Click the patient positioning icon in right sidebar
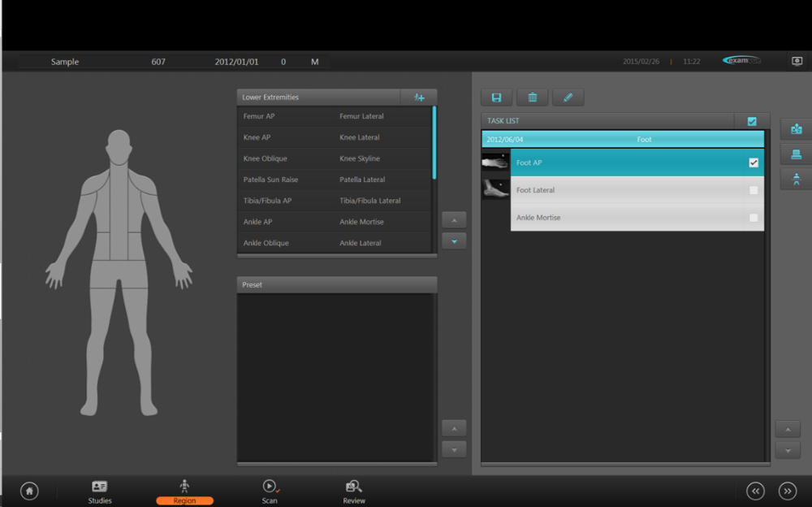Viewport: 812px width, 507px height. [795, 179]
